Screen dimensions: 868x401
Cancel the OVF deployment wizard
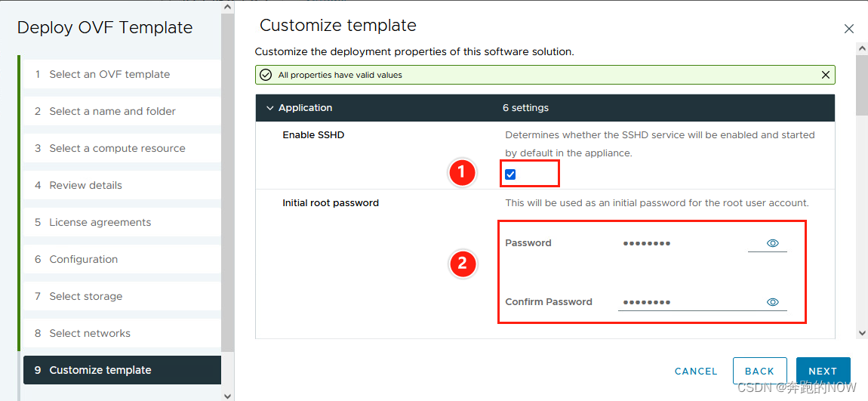696,371
